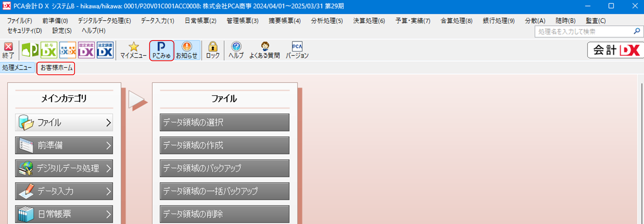The height and width of the screenshot is (224, 644).
Task: Open the Pこみゅ toolbar icon
Action: coord(161,50)
